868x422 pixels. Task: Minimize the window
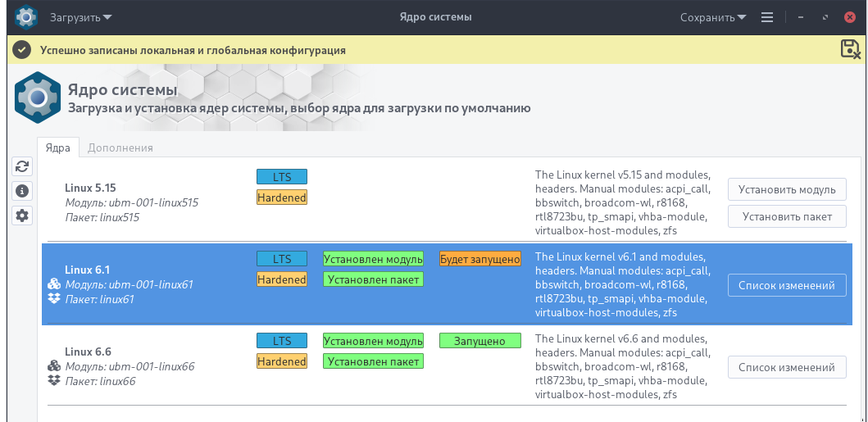coord(801,18)
